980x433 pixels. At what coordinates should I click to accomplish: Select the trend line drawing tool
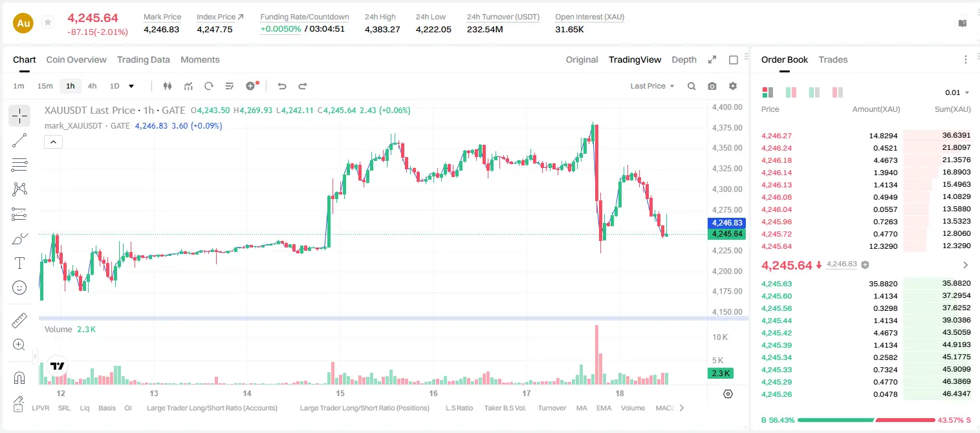(19, 140)
